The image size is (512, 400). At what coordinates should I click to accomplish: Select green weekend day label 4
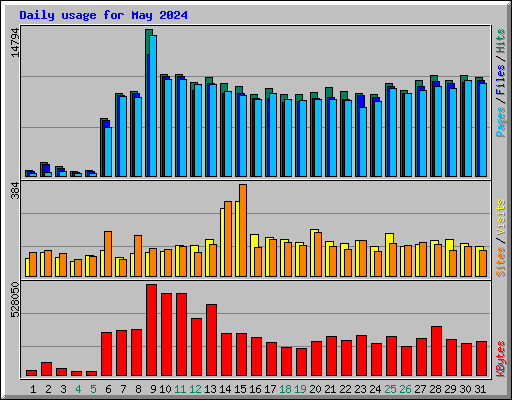78,389
